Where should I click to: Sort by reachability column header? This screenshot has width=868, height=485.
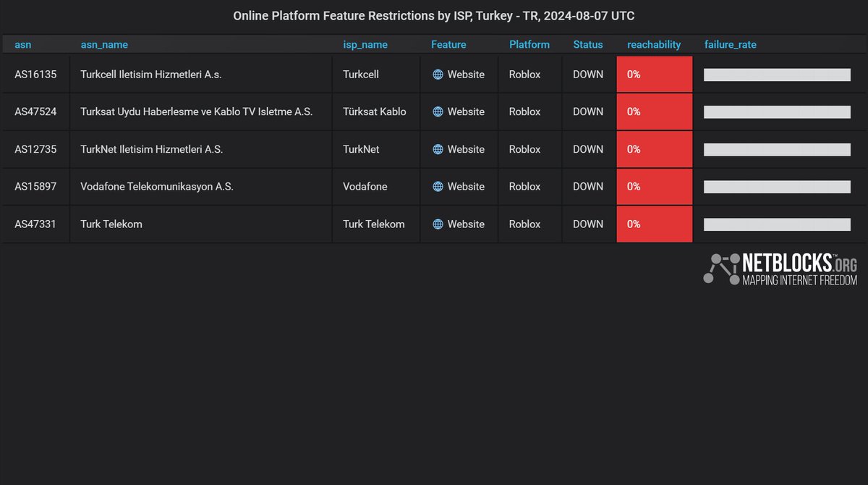click(654, 45)
